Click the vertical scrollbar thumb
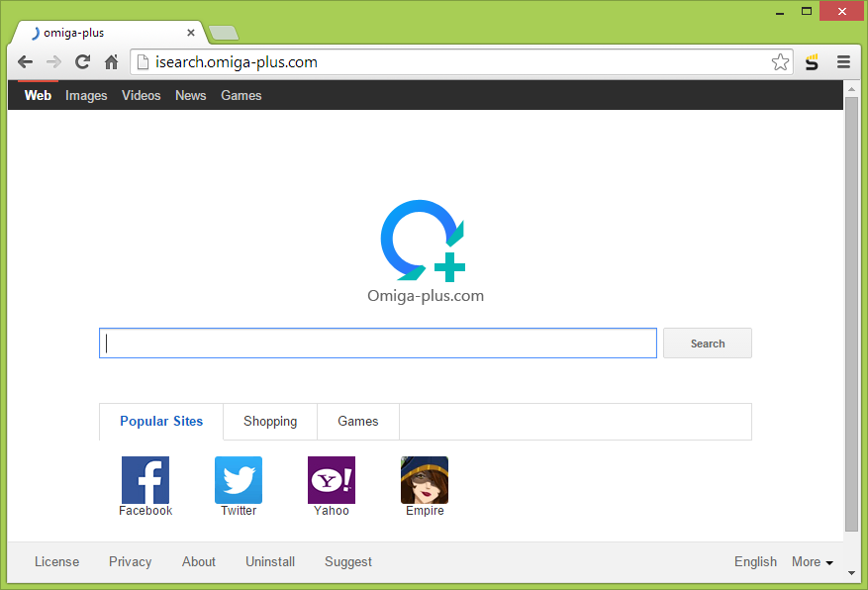Viewport: 868px width, 590px height. coord(851,314)
